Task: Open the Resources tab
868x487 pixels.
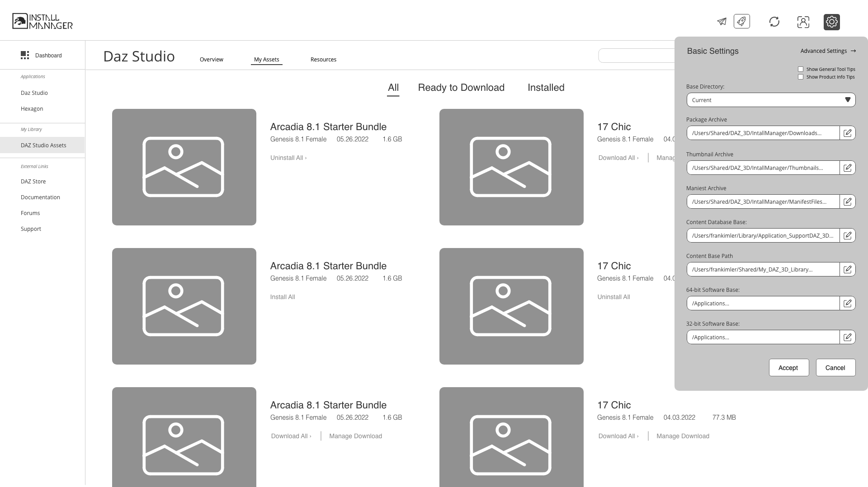Action: (x=323, y=59)
